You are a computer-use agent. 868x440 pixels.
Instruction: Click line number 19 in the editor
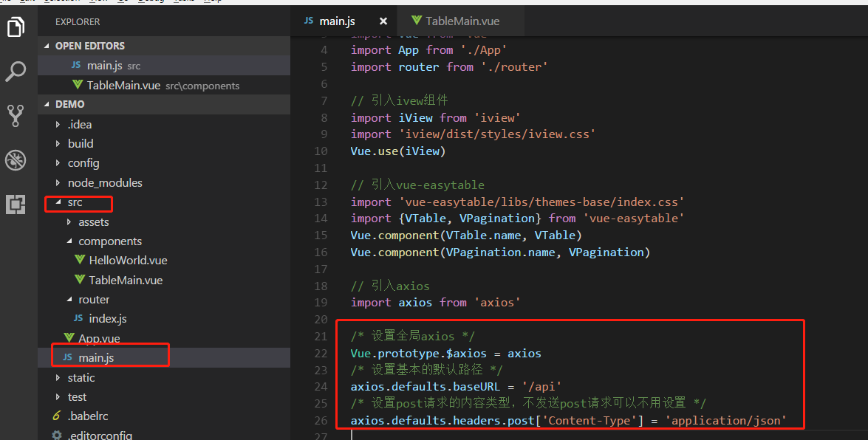pos(320,302)
